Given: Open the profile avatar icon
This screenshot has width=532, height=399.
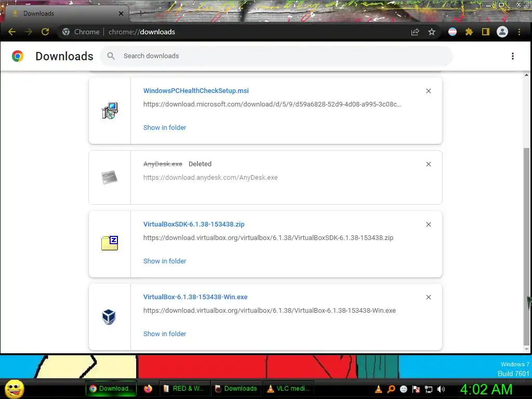Looking at the screenshot, I should coord(502,32).
